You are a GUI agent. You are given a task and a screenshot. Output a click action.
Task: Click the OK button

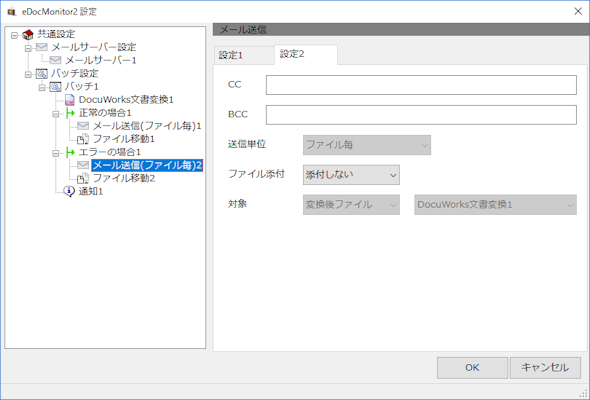tap(472, 368)
